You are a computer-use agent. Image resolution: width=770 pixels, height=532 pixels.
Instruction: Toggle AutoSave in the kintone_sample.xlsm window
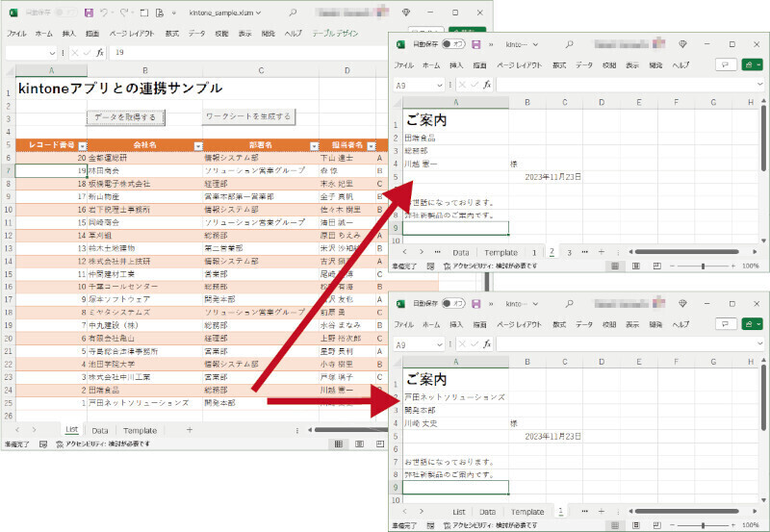(x=65, y=13)
